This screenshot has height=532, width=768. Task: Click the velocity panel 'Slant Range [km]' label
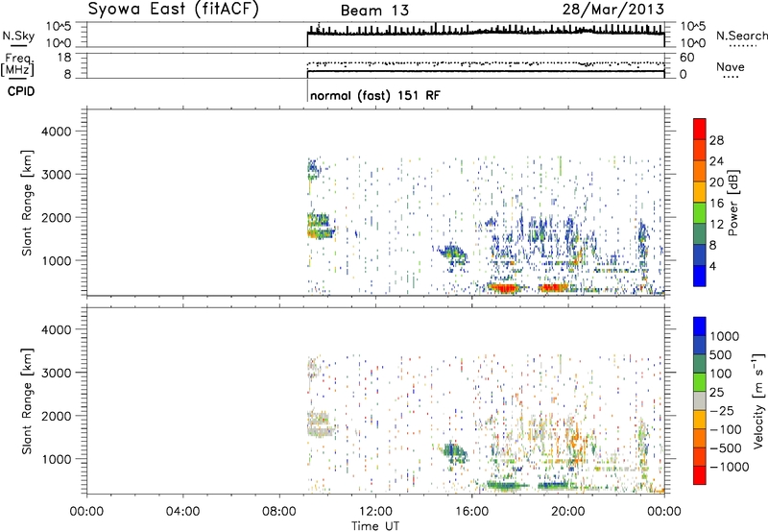pyautogui.click(x=27, y=400)
